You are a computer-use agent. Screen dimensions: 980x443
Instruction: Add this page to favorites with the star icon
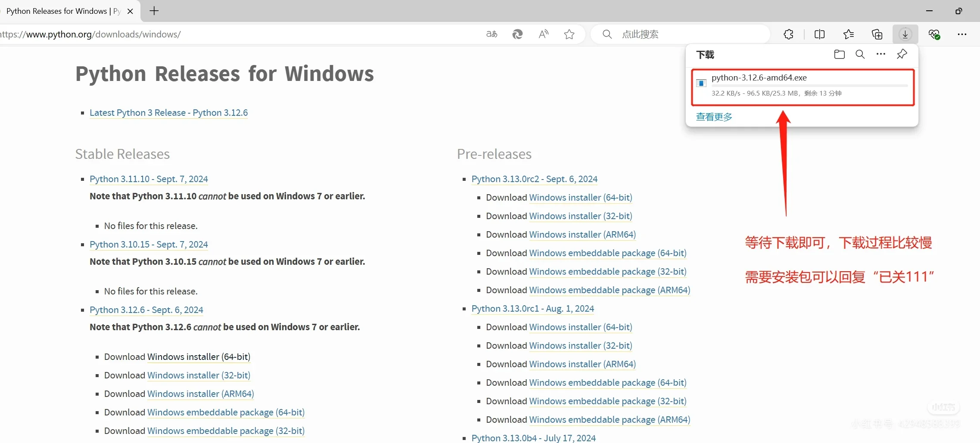569,34
